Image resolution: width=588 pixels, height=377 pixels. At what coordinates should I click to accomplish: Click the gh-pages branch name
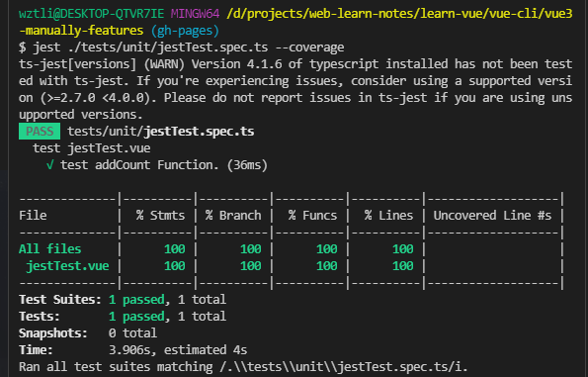(x=185, y=31)
